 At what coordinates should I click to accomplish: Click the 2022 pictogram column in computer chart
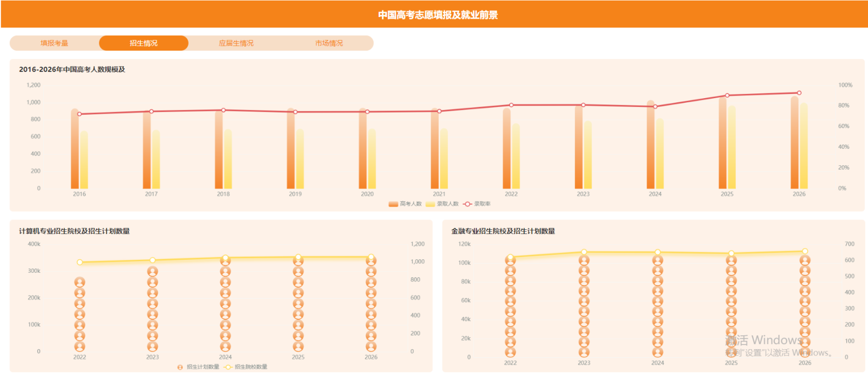click(80, 315)
